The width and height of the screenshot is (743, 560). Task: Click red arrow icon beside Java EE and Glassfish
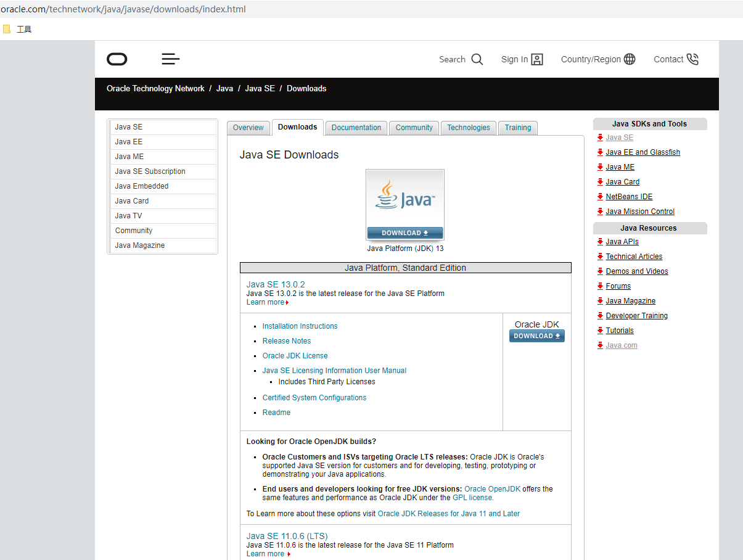(x=600, y=152)
